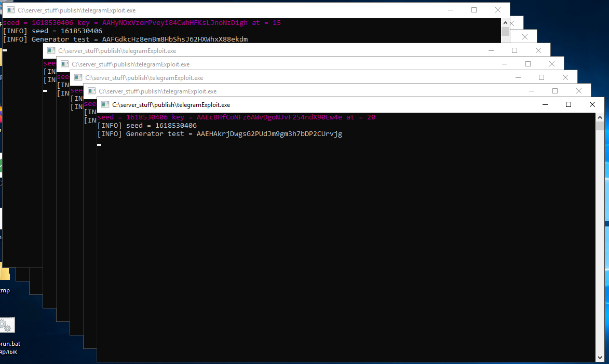This screenshot has height=364, width=609.
Task: Click the title-bar icon of the third window from the front
Action: point(78,77)
